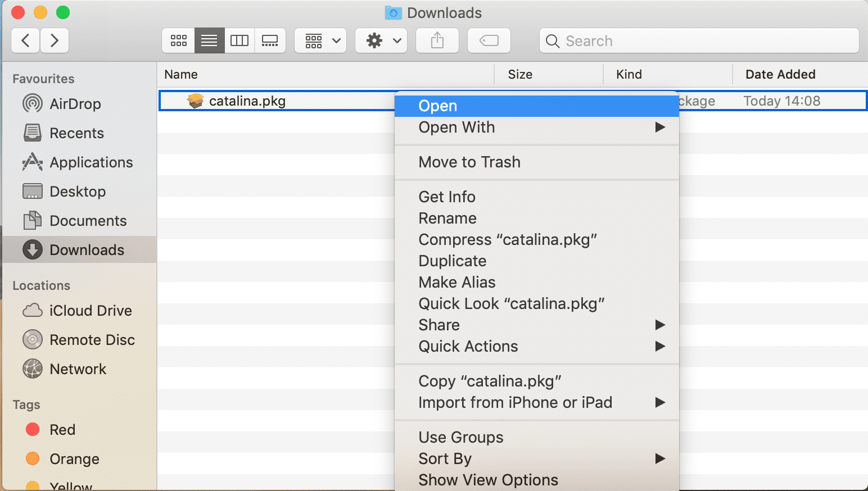Click the Edit Tags toolbar button
Image resolution: width=868 pixels, height=491 pixels.
489,41
